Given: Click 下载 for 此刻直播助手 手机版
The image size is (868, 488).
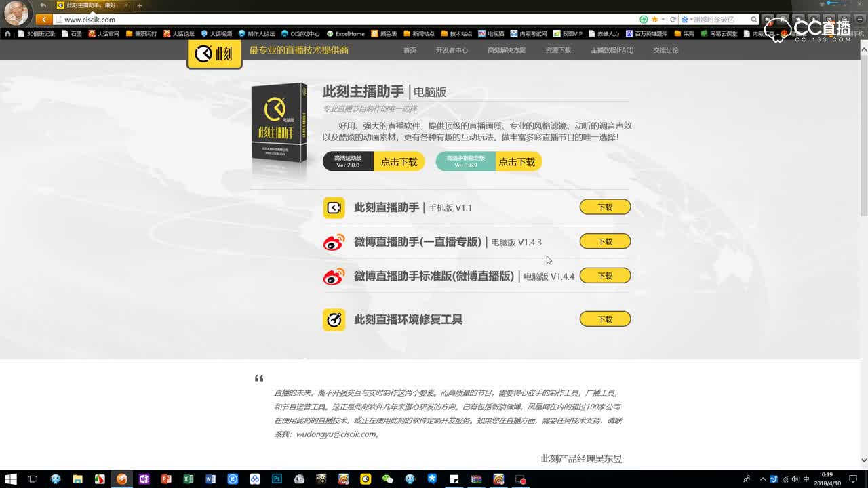Looking at the screenshot, I should pos(605,207).
